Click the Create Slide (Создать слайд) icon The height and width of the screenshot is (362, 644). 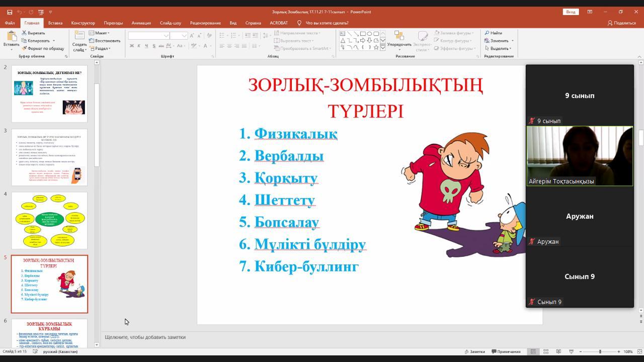(79, 36)
